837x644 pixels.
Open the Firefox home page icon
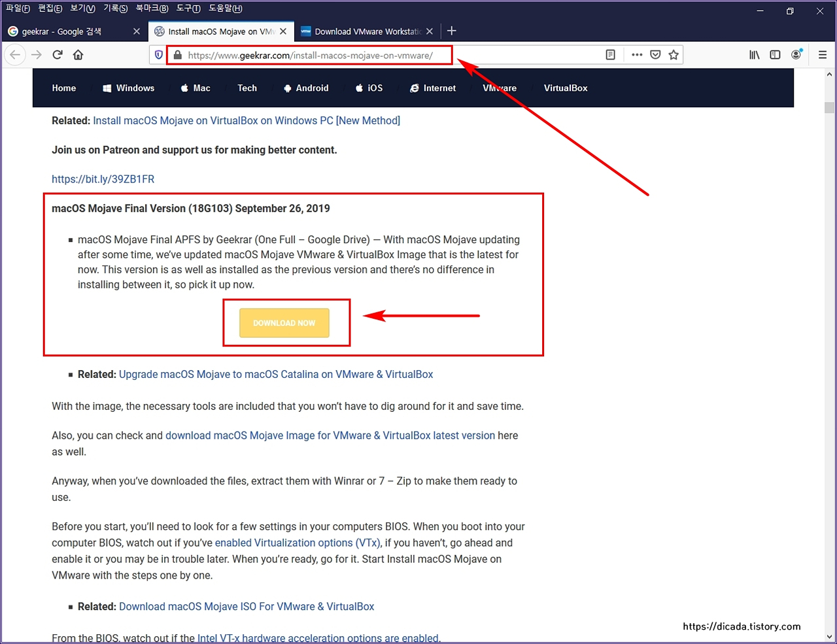click(x=78, y=55)
